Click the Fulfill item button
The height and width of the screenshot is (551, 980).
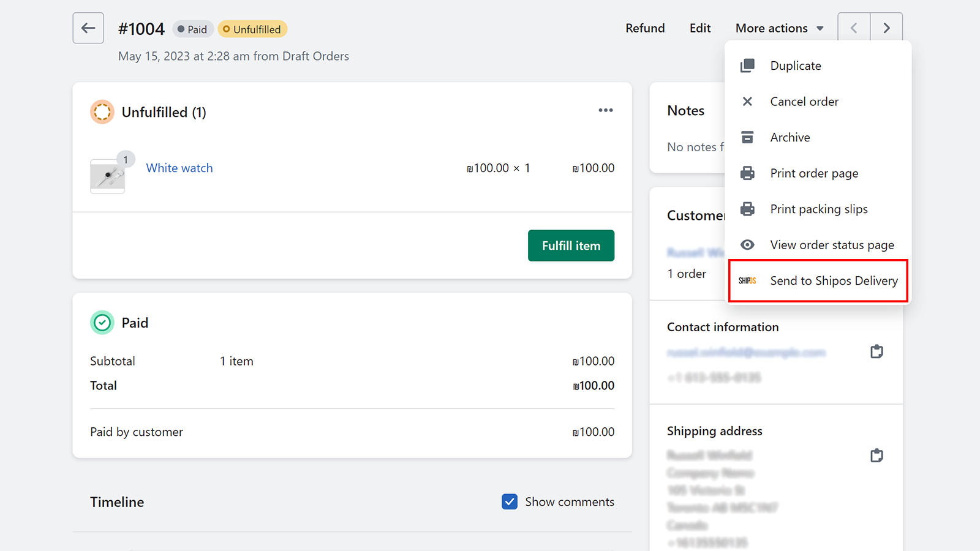[571, 246]
